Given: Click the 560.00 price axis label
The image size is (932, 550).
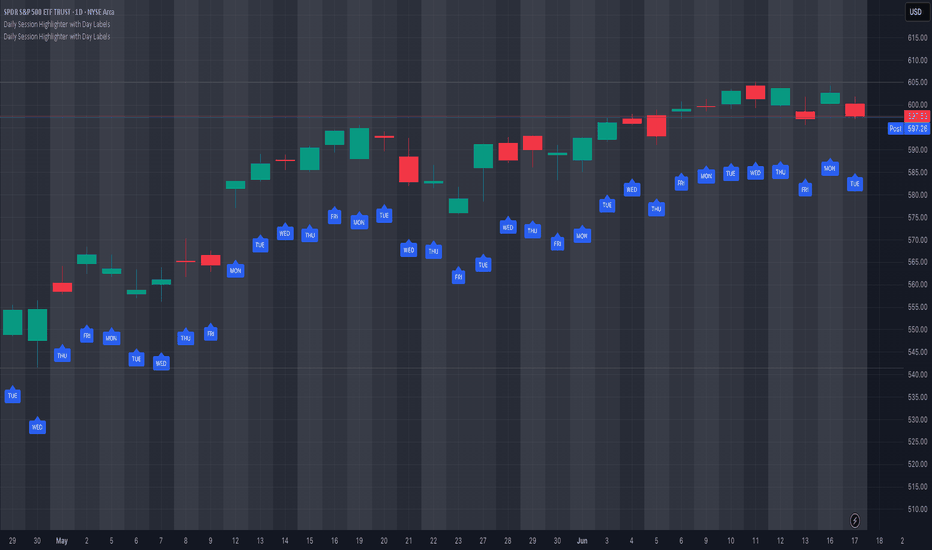Looking at the screenshot, I should click(917, 285).
